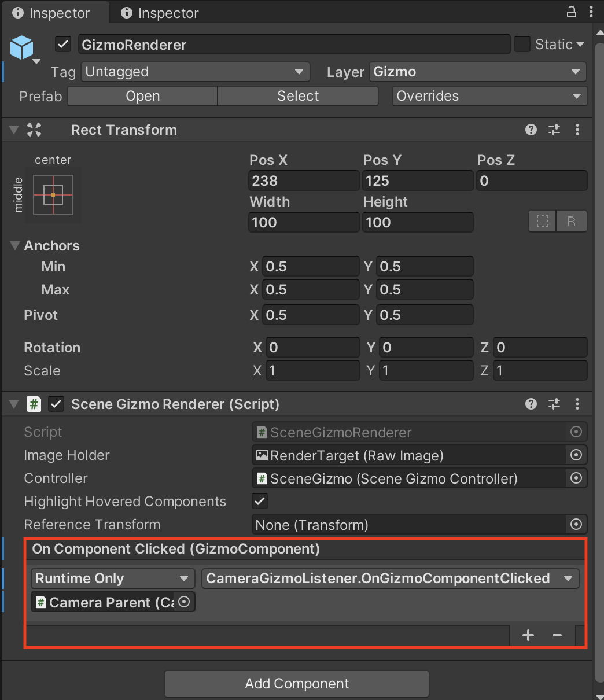Open the Layer dropdown showing Gizmo

477,72
